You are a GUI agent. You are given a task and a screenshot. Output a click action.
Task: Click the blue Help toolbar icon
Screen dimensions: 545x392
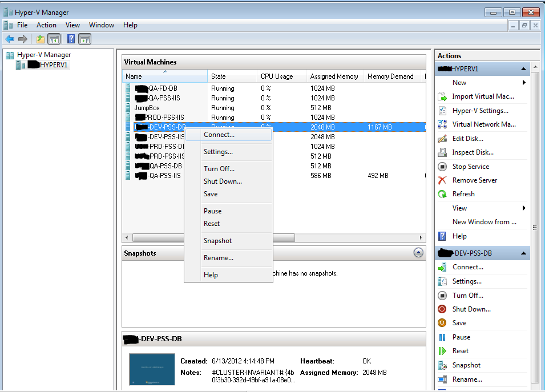pos(71,39)
